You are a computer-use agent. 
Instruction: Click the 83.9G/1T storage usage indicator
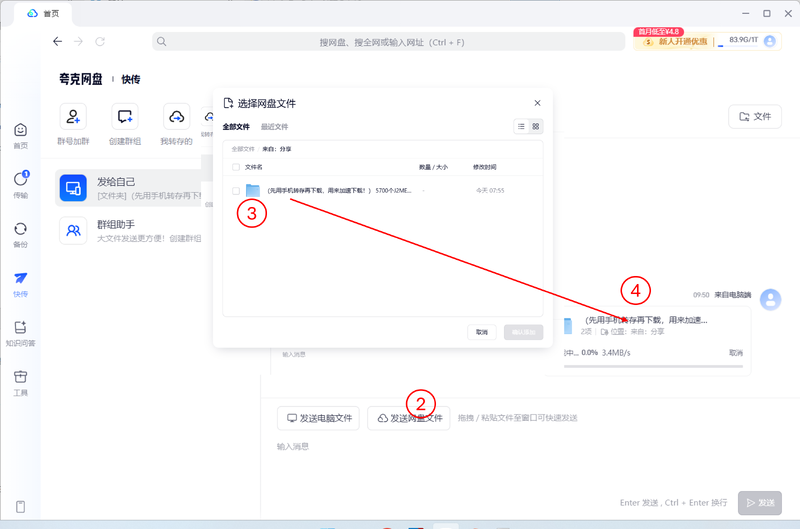tap(743, 40)
